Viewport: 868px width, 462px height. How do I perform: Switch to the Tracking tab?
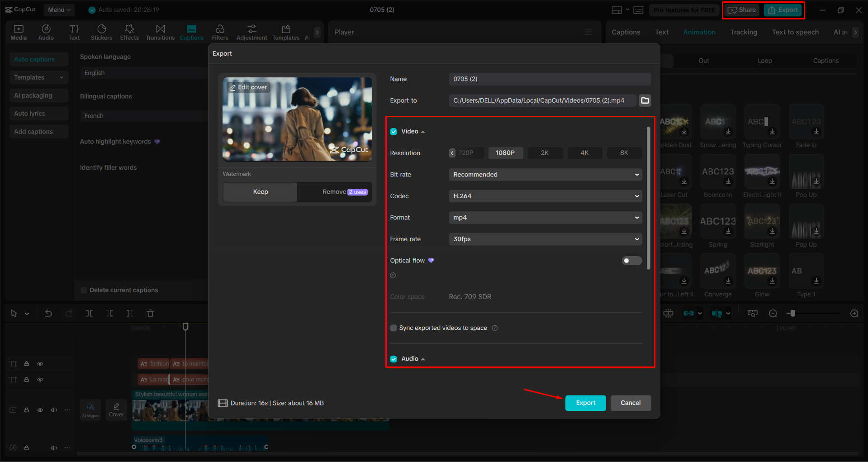click(x=743, y=32)
